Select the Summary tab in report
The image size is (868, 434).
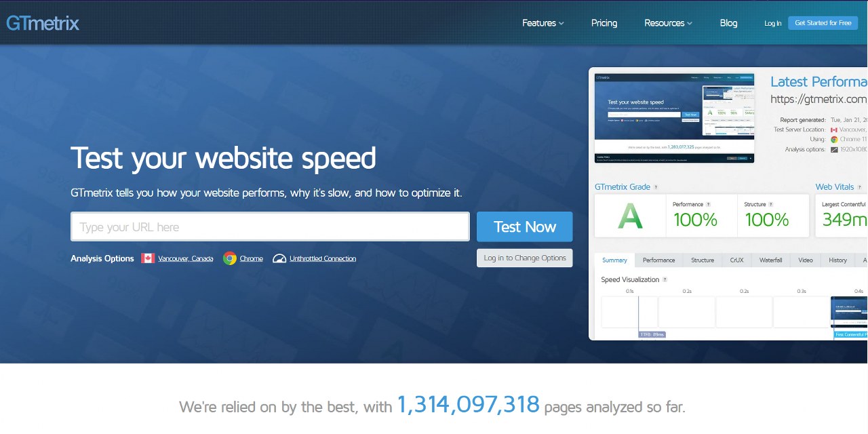[x=615, y=260]
